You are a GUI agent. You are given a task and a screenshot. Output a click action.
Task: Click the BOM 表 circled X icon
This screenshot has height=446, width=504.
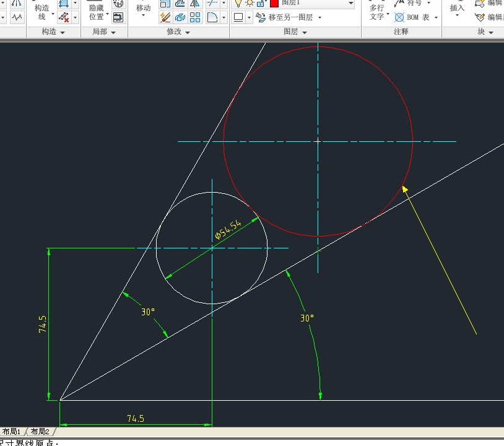(399, 17)
